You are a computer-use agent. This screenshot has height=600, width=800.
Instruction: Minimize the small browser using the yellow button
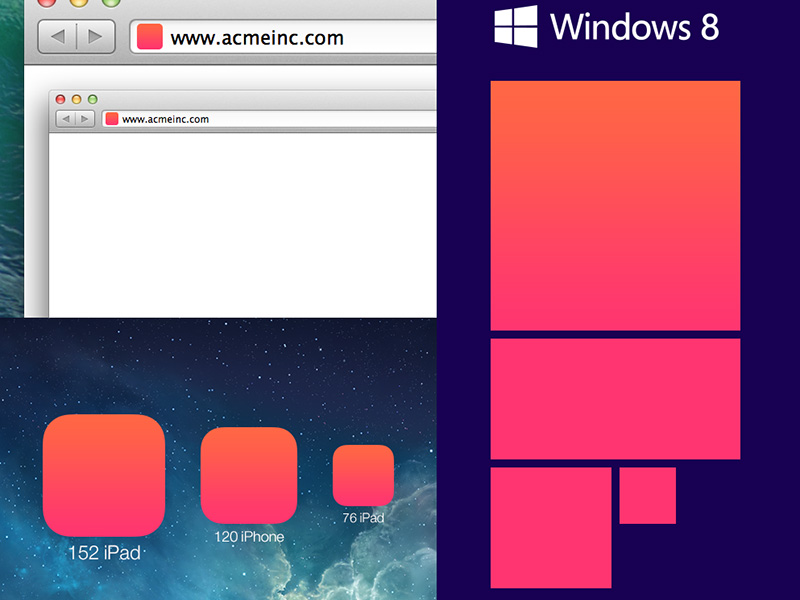pos(76,99)
